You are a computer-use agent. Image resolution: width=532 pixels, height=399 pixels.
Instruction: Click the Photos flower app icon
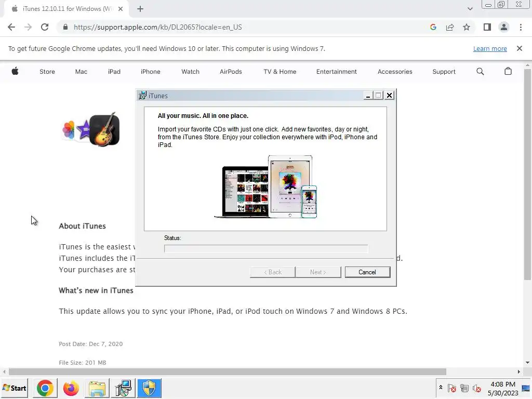(68, 130)
